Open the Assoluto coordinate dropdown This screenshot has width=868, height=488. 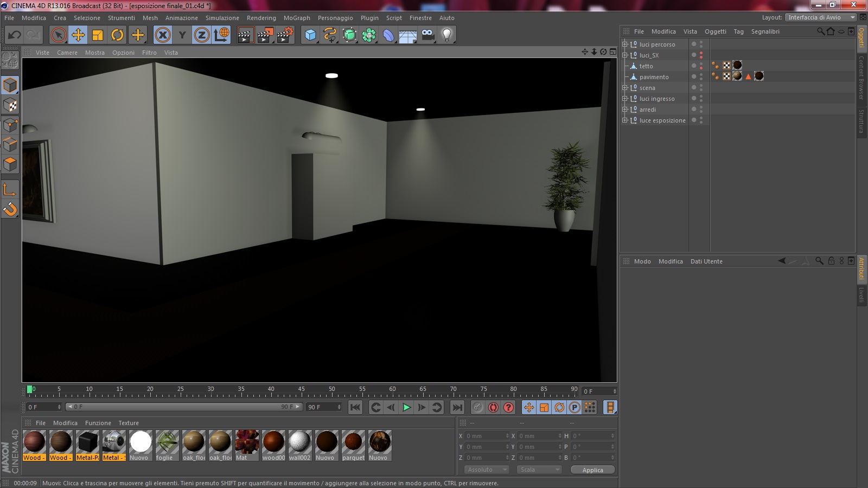point(487,470)
